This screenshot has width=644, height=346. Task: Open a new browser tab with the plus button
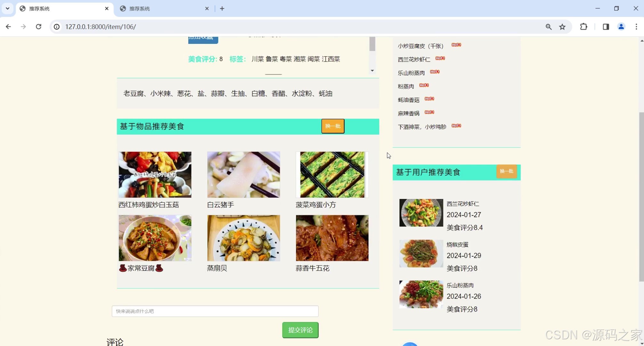coord(222,8)
